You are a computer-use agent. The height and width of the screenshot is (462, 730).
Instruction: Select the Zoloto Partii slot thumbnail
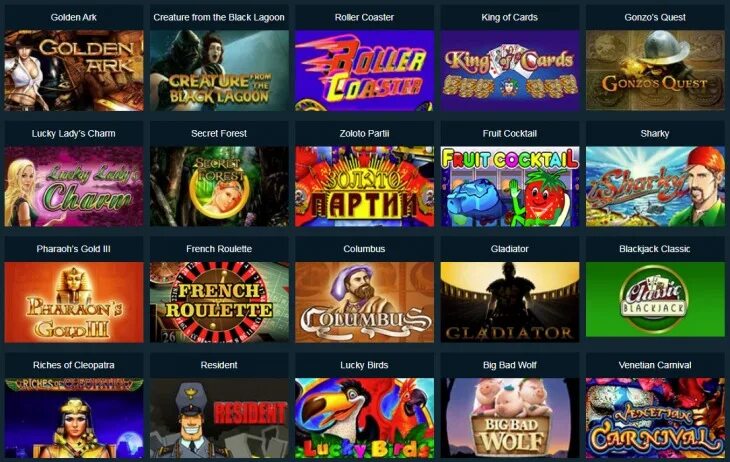[x=365, y=187]
